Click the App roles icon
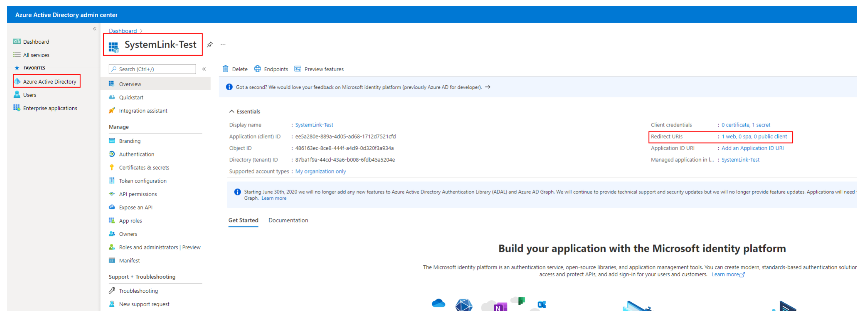 tap(112, 220)
